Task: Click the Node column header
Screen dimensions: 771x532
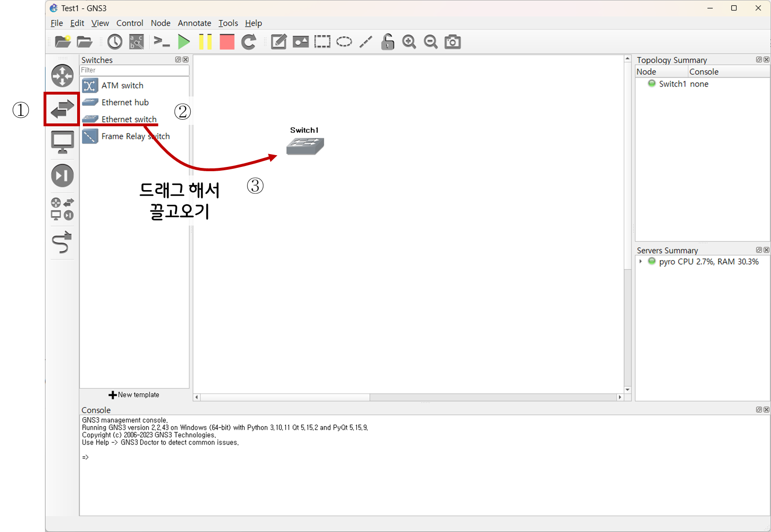Action: (x=661, y=72)
